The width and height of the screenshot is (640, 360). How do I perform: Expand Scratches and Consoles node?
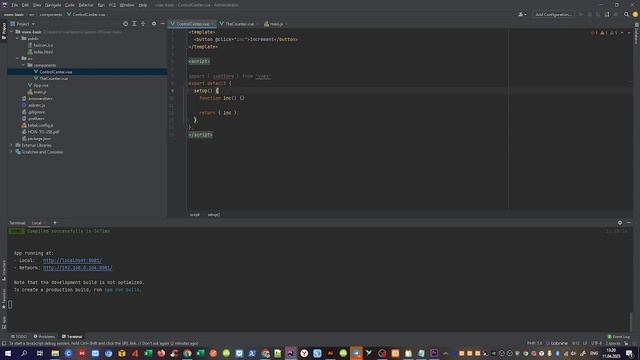click(x=11, y=152)
